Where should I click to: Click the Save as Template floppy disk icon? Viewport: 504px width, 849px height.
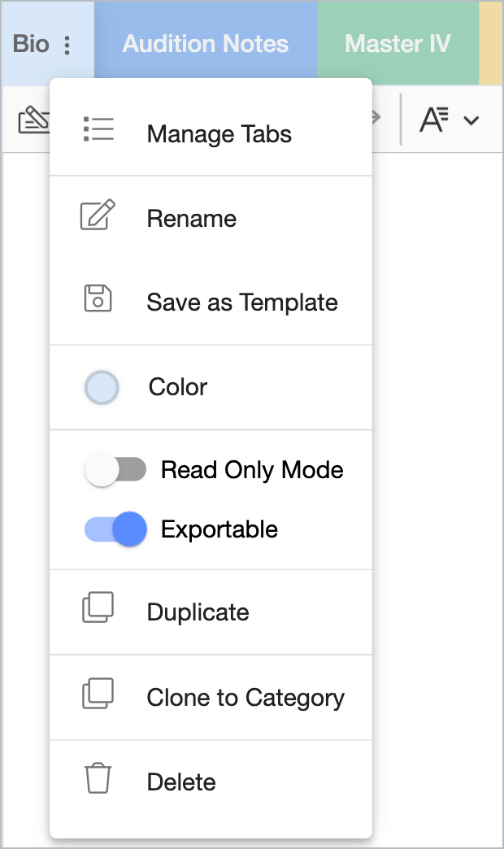pyautogui.click(x=98, y=298)
